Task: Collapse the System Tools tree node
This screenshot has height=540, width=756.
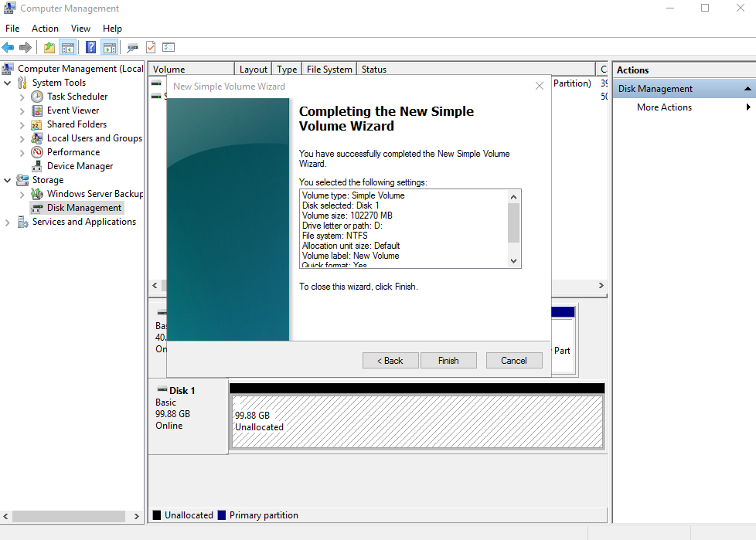Action: [8, 83]
